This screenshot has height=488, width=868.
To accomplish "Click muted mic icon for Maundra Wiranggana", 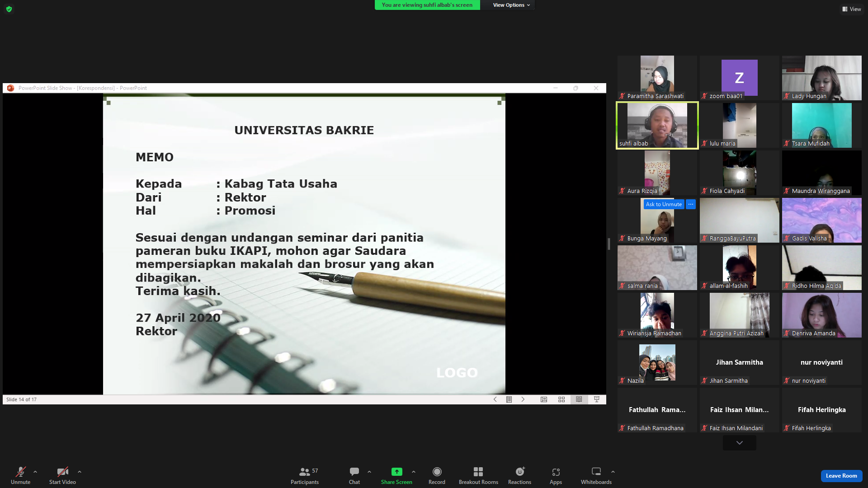I will (x=787, y=191).
